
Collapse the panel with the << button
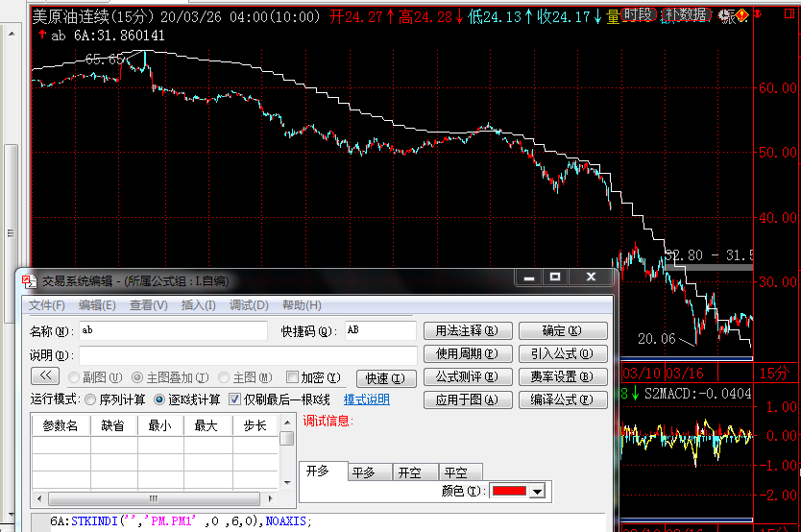46,376
